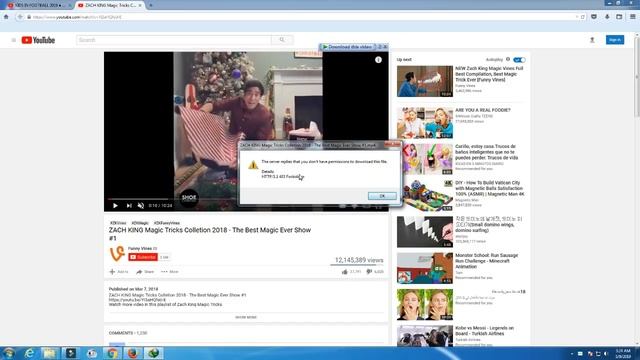The height and width of the screenshot is (360, 640).
Task: Click Add to playlist button
Action: 119,272
